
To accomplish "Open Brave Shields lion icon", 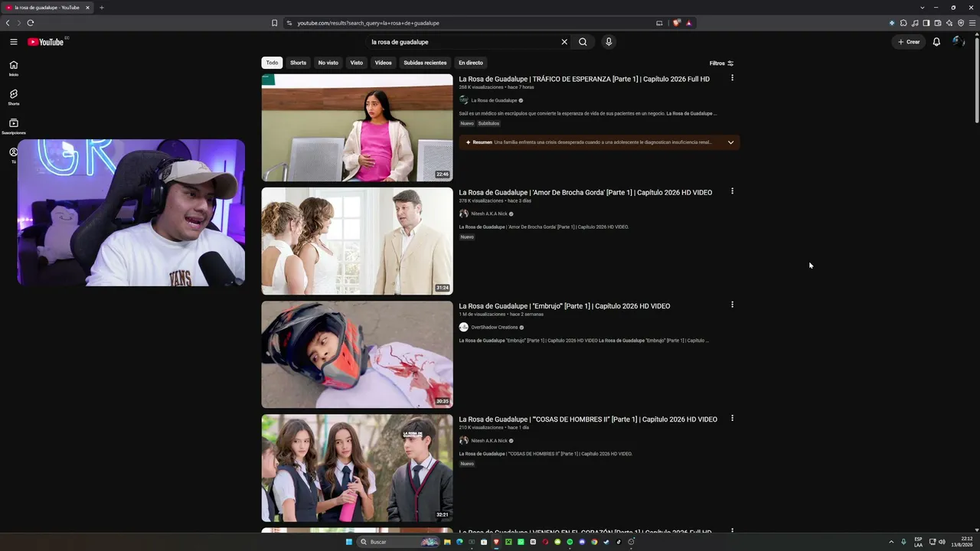I will coord(676,23).
